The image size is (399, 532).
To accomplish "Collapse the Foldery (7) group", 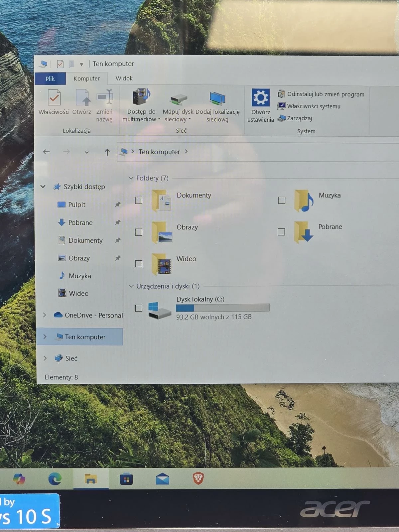I will tap(131, 178).
